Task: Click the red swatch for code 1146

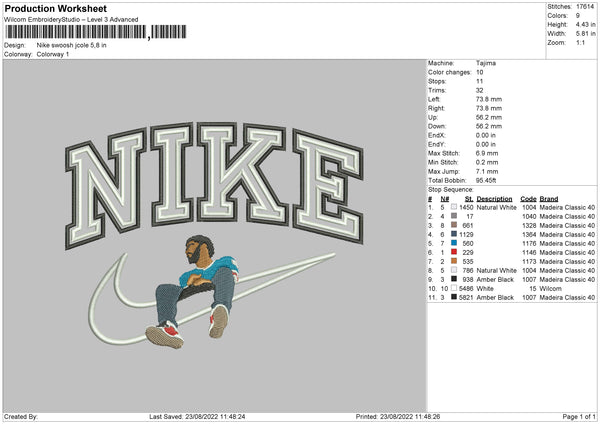Action: click(x=454, y=252)
